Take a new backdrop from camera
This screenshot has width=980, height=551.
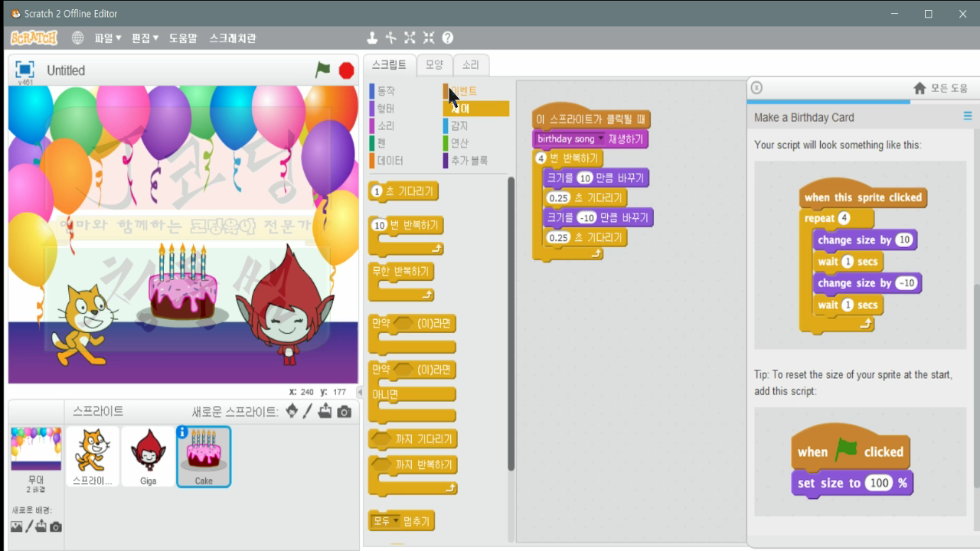pos(56,527)
